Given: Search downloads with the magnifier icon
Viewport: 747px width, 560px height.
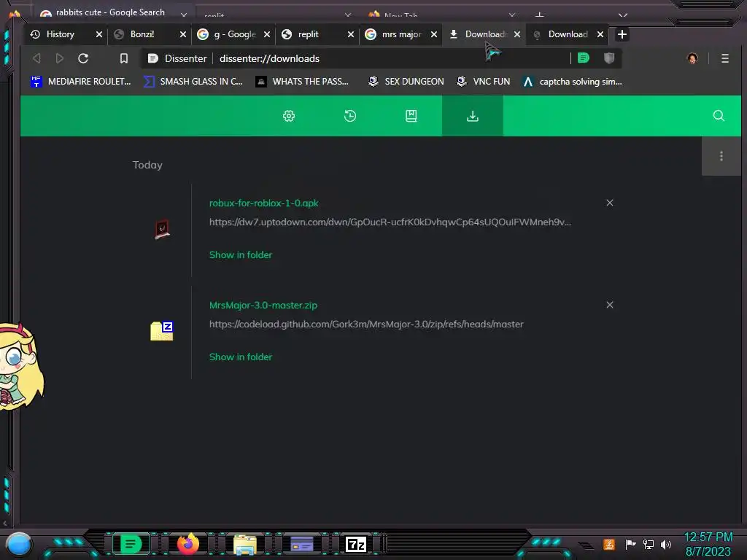Looking at the screenshot, I should (719, 116).
